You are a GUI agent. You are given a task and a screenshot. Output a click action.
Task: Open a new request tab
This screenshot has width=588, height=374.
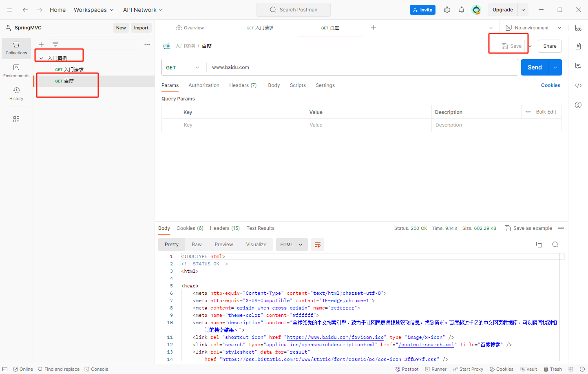(x=374, y=28)
